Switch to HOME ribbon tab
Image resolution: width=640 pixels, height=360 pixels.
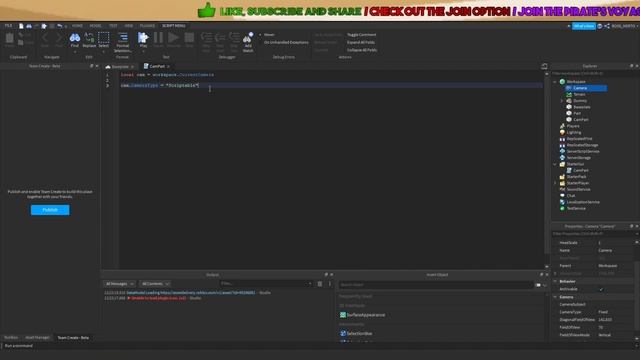[x=77, y=26]
